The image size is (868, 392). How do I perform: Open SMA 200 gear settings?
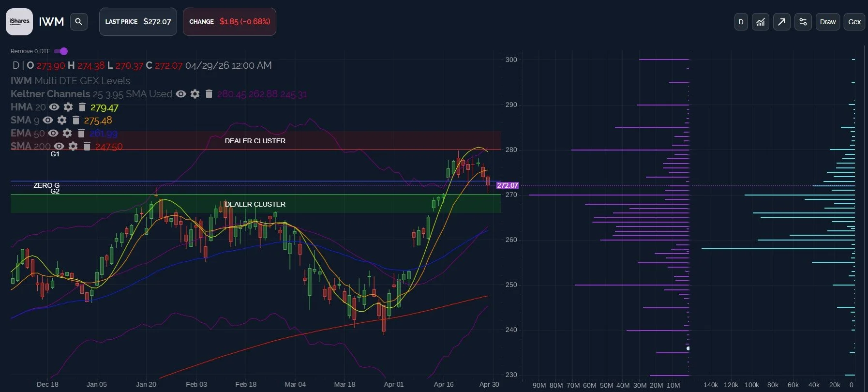pos(73,146)
